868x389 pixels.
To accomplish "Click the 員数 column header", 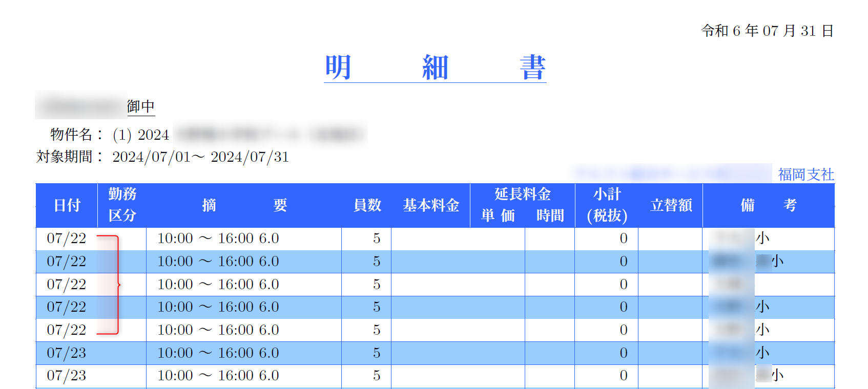I will pyautogui.click(x=367, y=205).
